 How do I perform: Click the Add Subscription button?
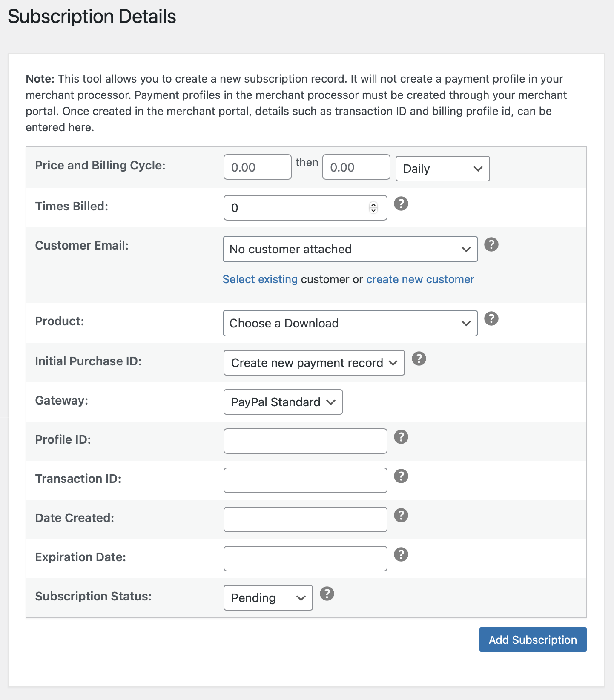tap(533, 640)
